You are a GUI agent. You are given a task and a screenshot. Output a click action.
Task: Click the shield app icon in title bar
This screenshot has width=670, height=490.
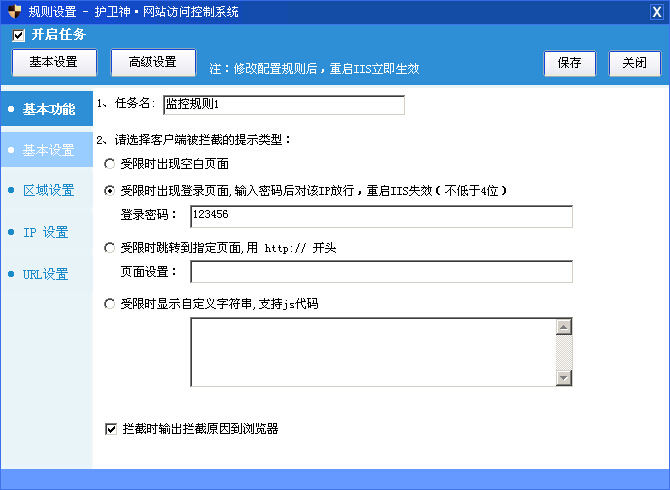pyautogui.click(x=15, y=12)
